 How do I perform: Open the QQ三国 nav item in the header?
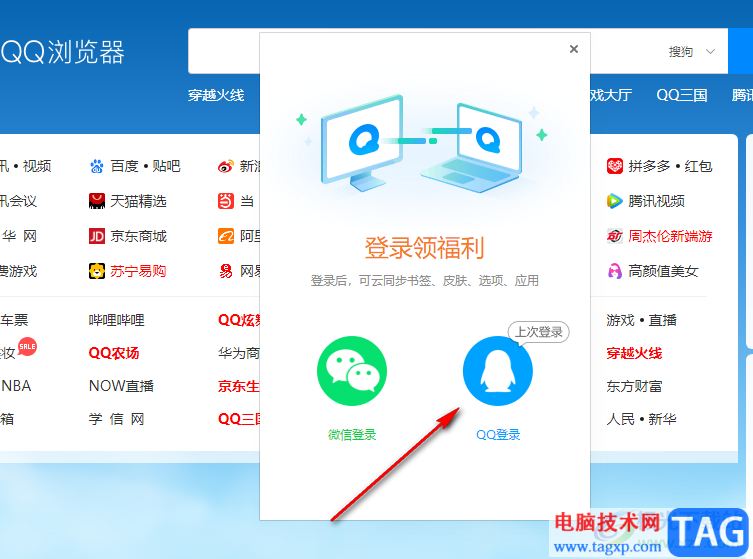click(681, 95)
